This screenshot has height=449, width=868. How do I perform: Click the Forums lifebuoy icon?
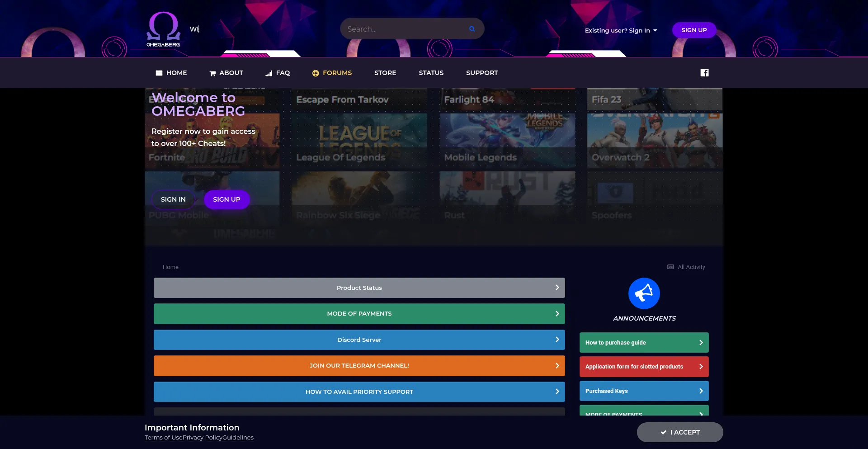(x=316, y=73)
